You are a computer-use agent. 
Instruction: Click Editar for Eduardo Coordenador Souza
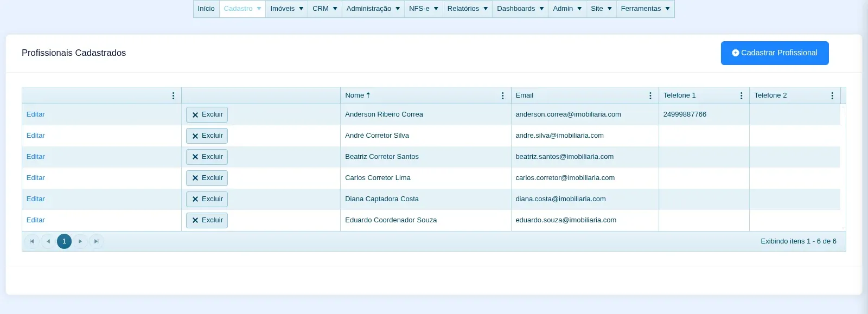(x=36, y=220)
